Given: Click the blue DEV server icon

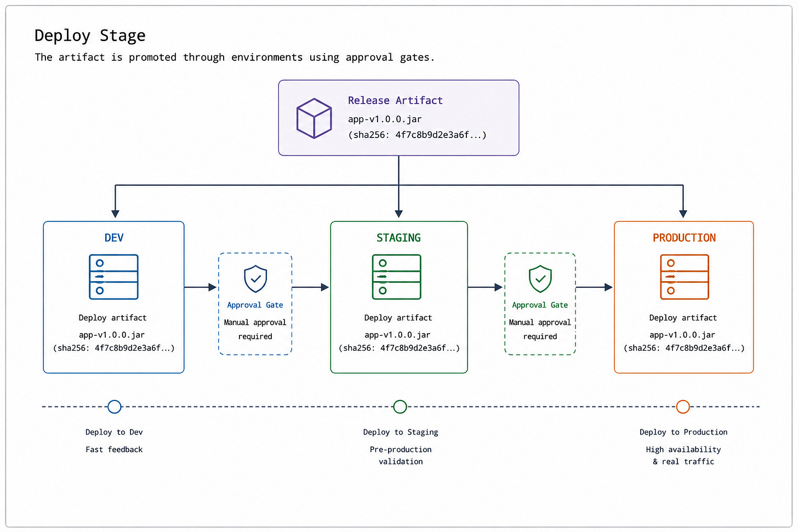Looking at the screenshot, I should coord(113,277).
